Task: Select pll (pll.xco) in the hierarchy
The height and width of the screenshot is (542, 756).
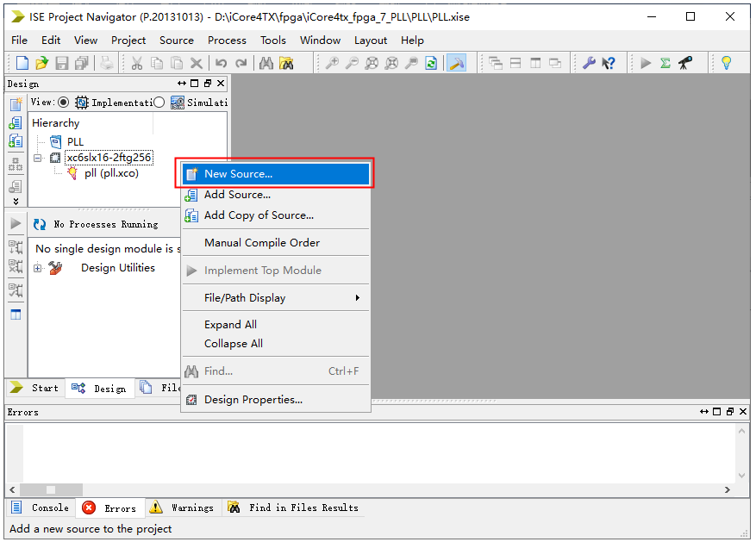Action: pyautogui.click(x=111, y=173)
